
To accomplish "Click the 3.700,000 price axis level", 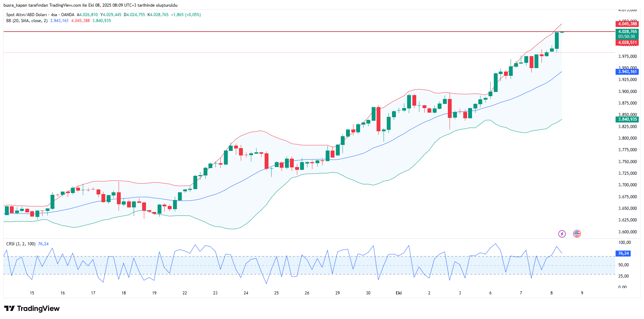I will (627, 185).
